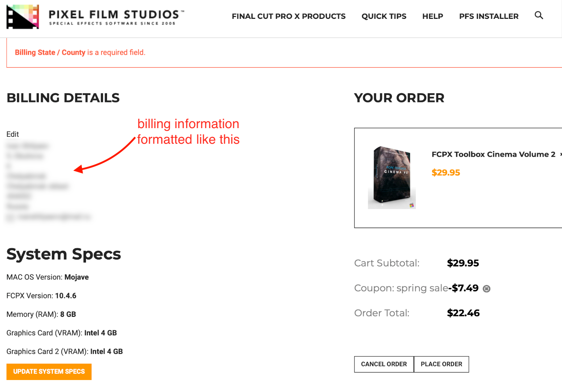Remove the spring sale coupon
Screen dimensions: 562x392
[x=487, y=289]
